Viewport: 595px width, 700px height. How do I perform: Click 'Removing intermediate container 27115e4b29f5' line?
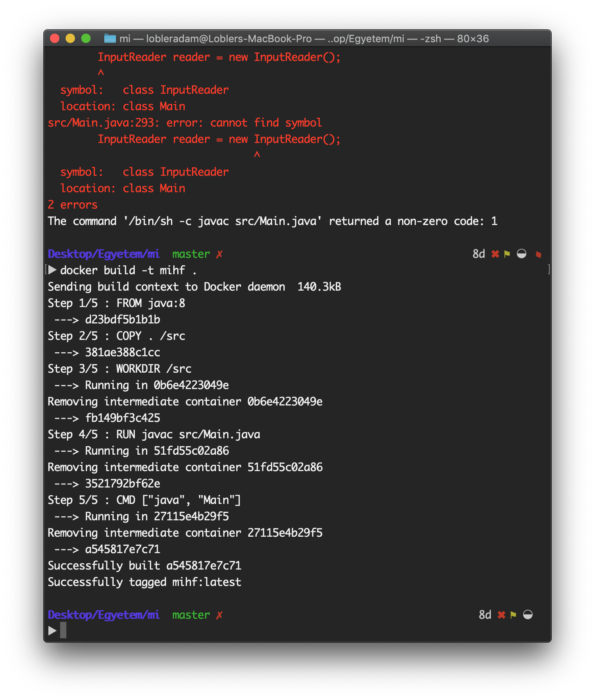point(185,533)
